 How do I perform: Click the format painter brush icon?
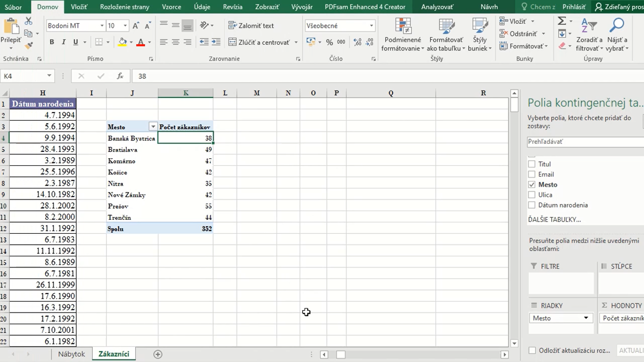point(29,46)
